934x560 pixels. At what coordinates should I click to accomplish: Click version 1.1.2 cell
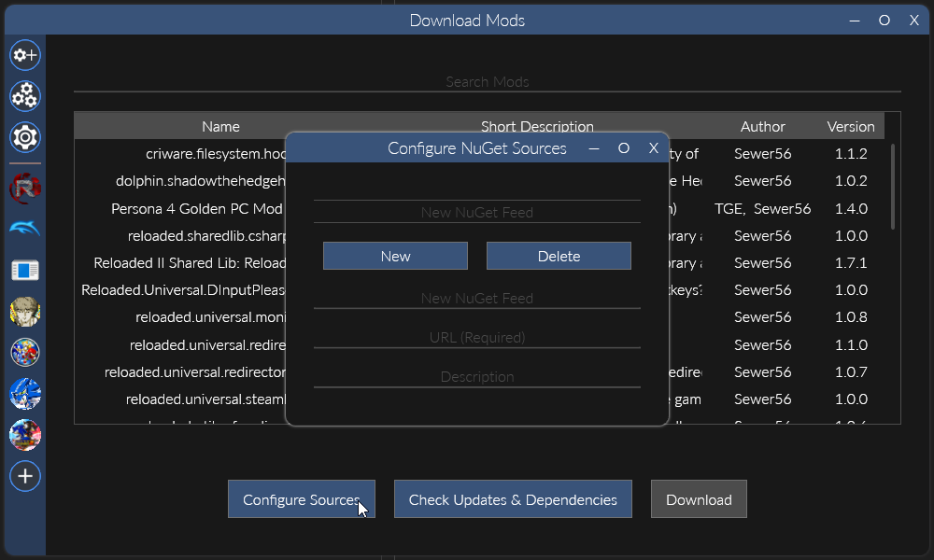[x=851, y=154]
